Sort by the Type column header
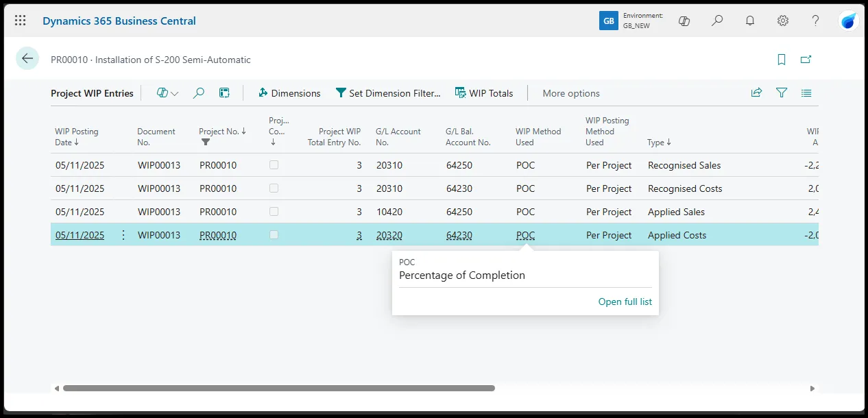 (x=659, y=143)
